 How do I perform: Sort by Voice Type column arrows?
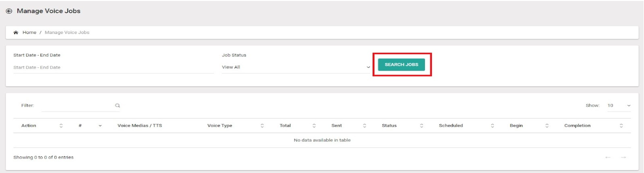coord(262,126)
